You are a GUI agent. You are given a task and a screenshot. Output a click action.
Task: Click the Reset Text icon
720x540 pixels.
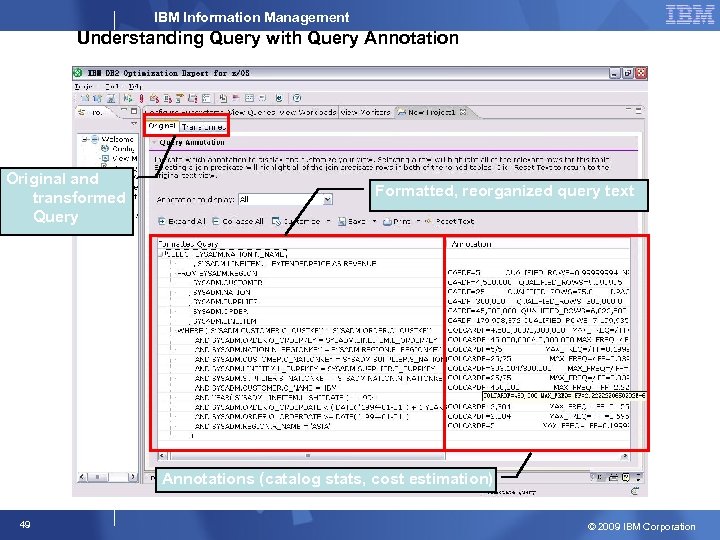[428, 221]
